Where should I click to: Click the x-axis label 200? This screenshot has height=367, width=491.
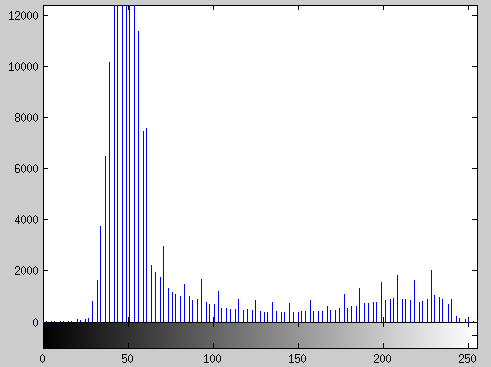[x=383, y=359]
